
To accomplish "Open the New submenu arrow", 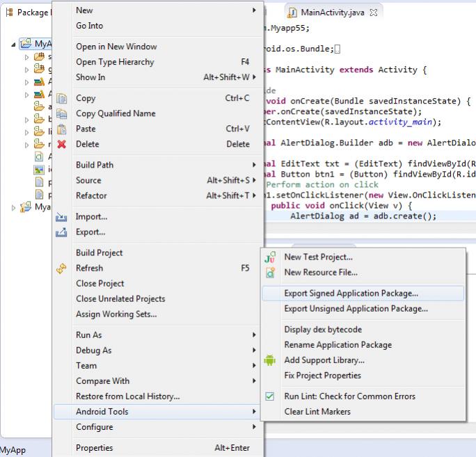I will click(255, 10).
